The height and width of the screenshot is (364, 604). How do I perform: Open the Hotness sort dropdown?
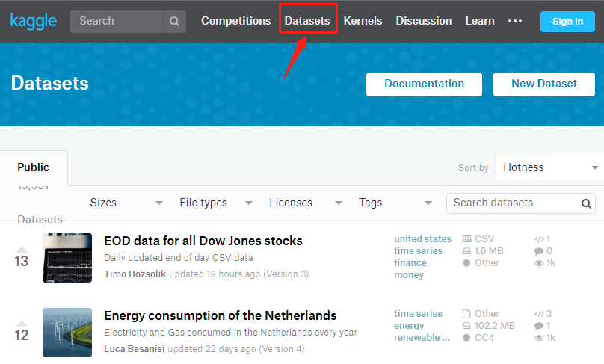pos(549,167)
